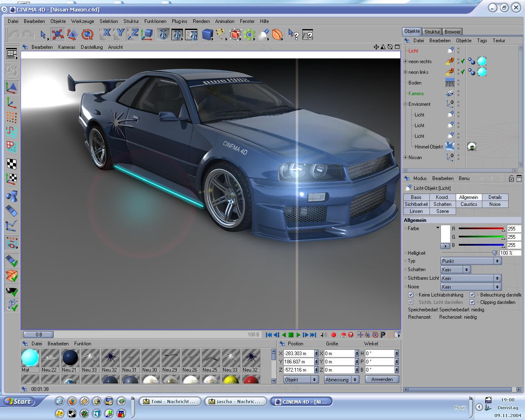Viewport: 525px width, 420px height.
Task: Select the Rotate tool
Action: [x=87, y=34]
